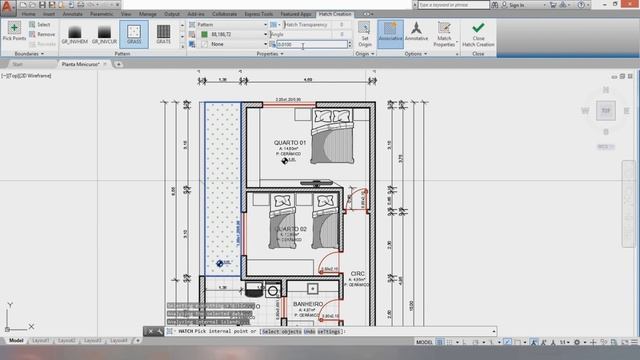Expand the Origin panel
Viewport: 640px width, 360px height.
pos(364,53)
